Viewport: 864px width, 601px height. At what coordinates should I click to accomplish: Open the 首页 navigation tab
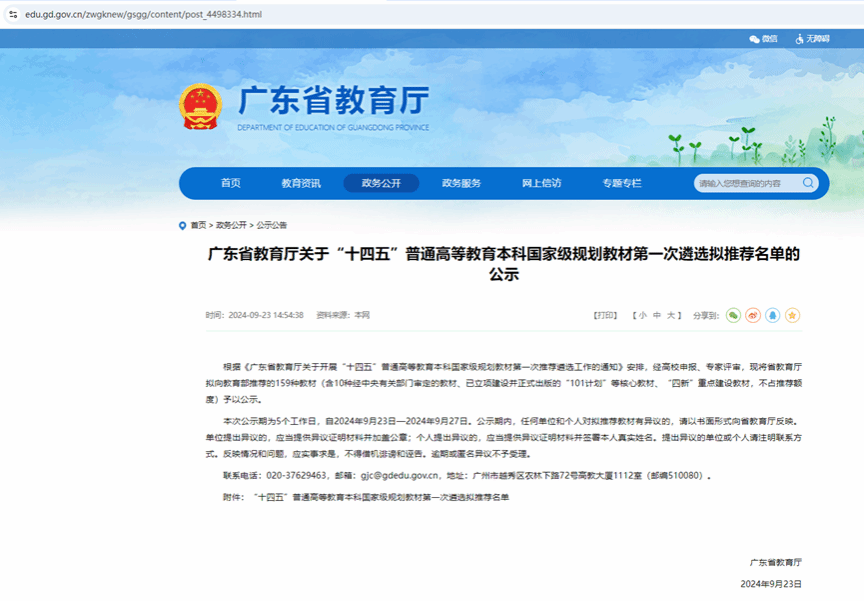(230, 183)
